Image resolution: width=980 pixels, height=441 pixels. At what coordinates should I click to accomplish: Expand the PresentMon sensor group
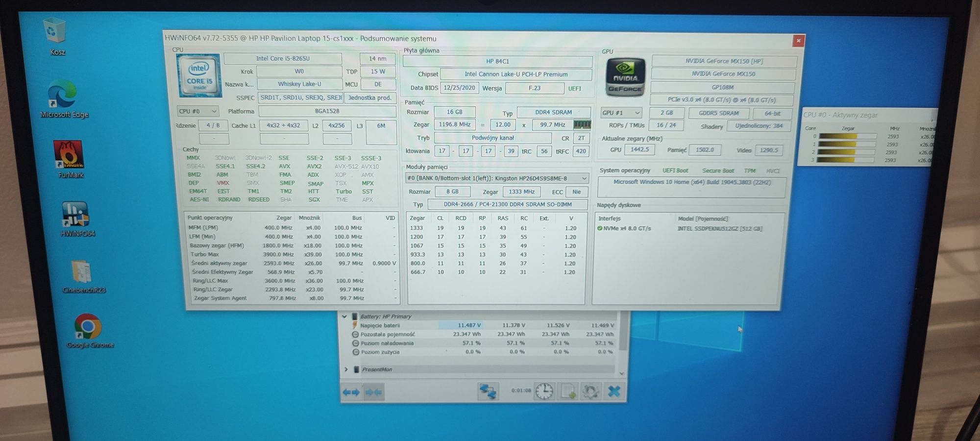346,369
